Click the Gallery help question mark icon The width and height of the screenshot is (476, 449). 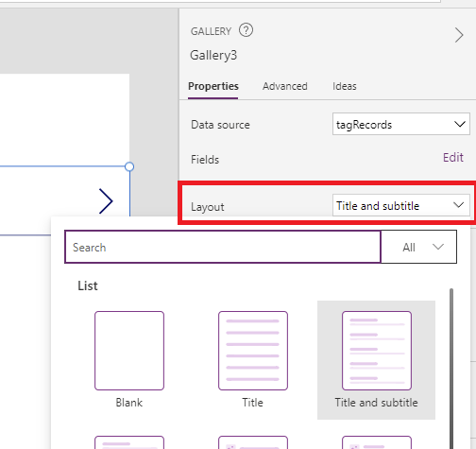246,30
